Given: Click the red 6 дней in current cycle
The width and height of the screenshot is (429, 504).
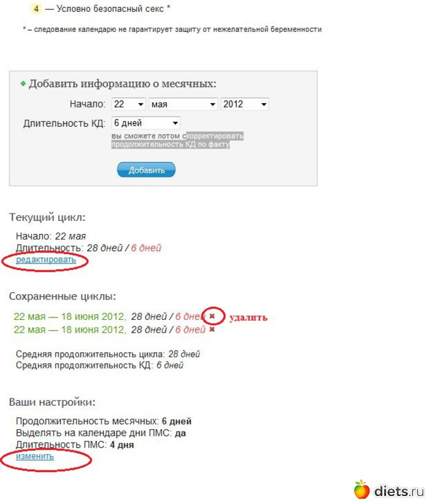Looking at the screenshot, I should (146, 248).
